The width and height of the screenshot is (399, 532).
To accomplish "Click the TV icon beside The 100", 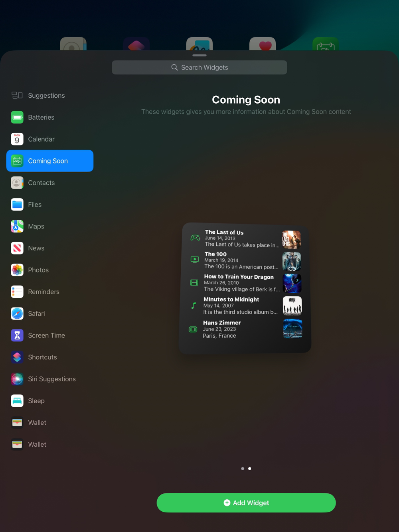I will (x=195, y=259).
